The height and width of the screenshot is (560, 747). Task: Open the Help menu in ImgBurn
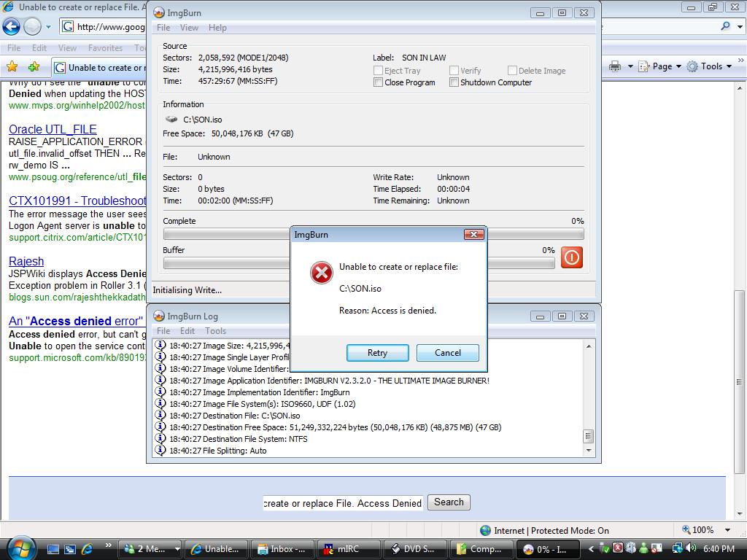[217, 28]
